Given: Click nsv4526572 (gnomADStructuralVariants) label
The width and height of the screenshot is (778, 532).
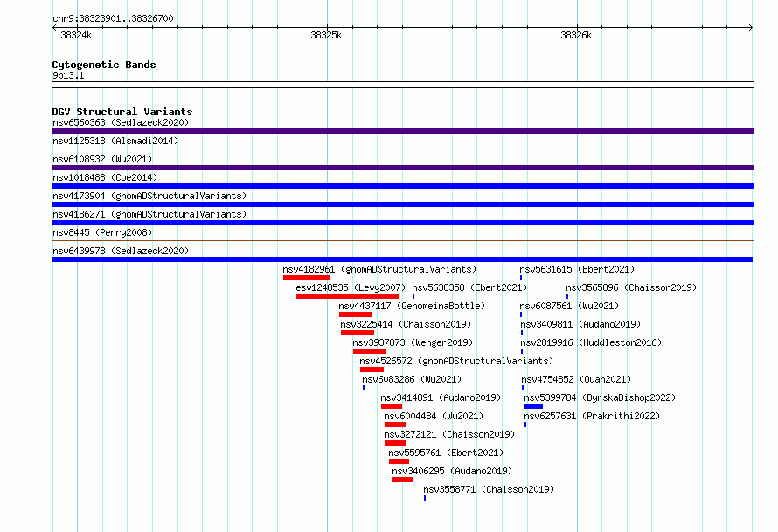Looking at the screenshot, I should pos(456,361).
